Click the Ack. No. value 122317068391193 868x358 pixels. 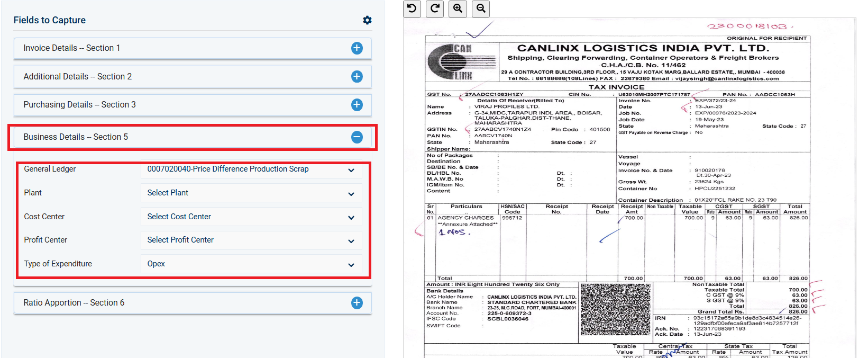[x=719, y=329]
